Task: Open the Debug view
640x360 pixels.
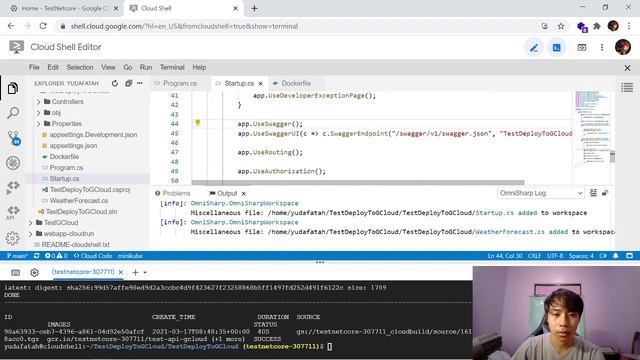Action: 13,163
